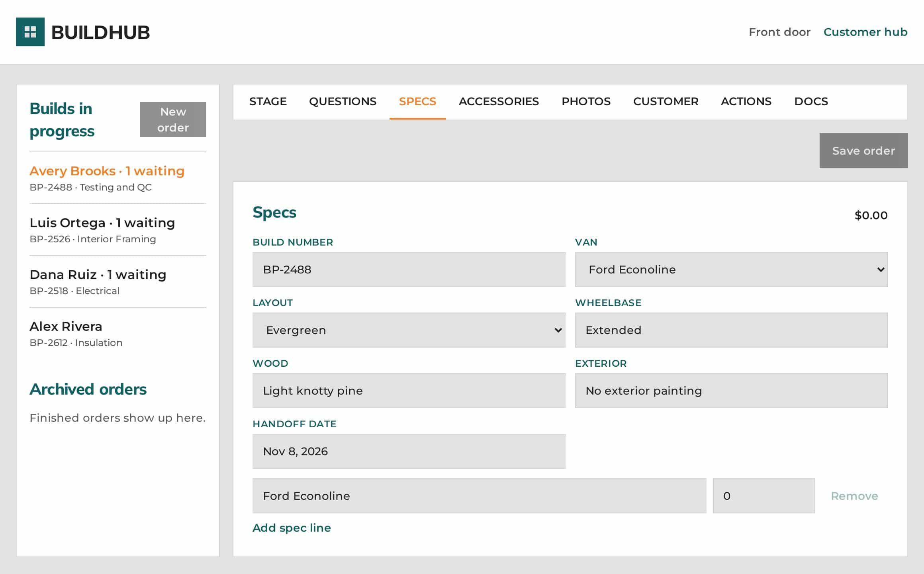Show the DOCS tab

[x=811, y=102]
